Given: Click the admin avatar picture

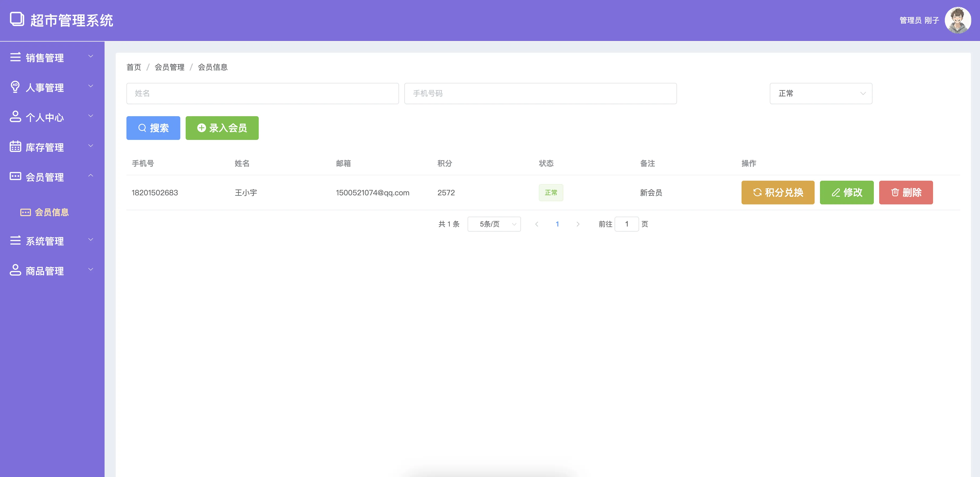Looking at the screenshot, I should pos(958,20).
